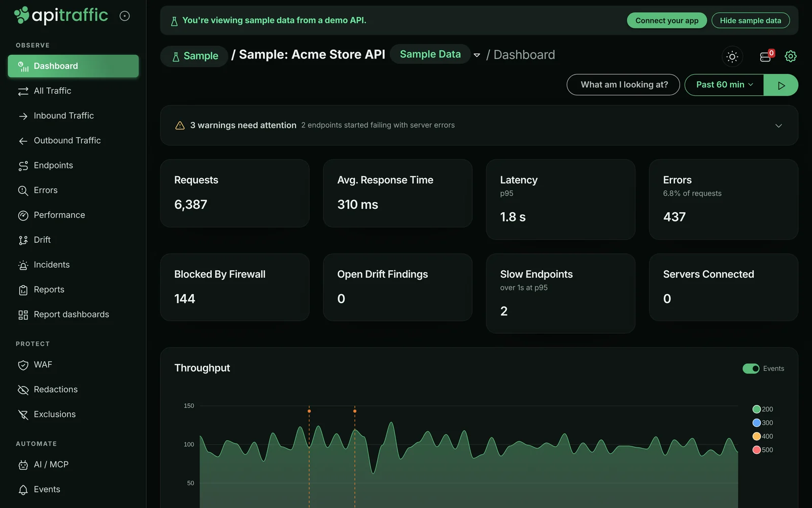
Task: Open the Endpoints page
Action: click(73, 166)
